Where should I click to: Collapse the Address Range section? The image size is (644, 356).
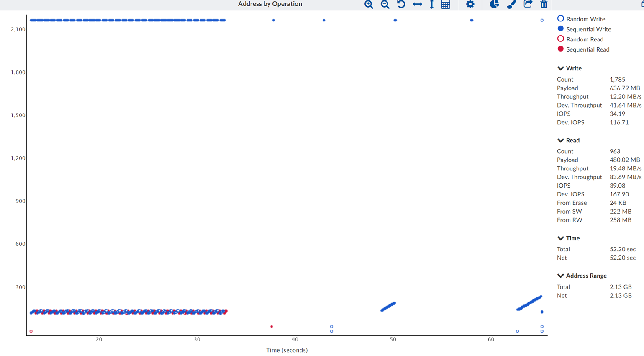[561, 276]
